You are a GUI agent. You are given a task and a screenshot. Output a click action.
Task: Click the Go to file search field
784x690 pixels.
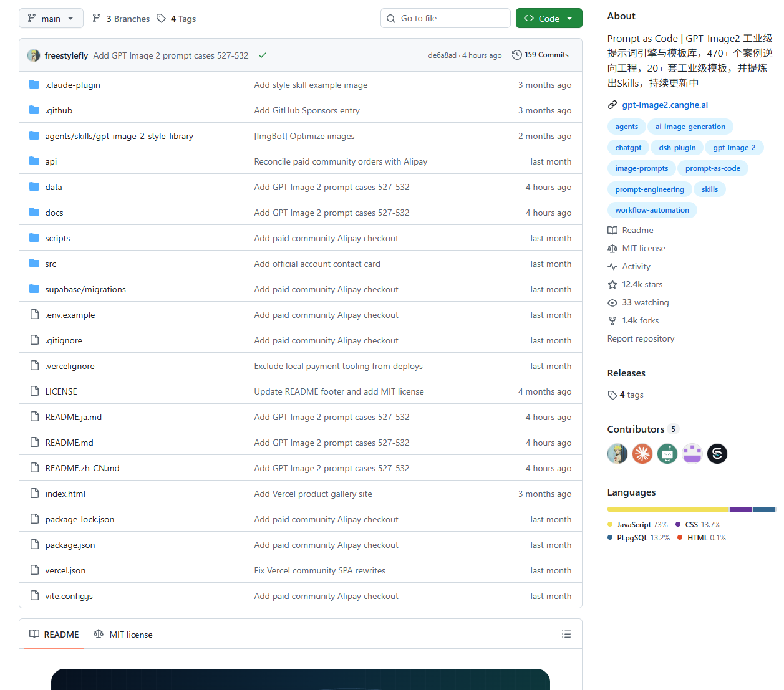(445, 19)
